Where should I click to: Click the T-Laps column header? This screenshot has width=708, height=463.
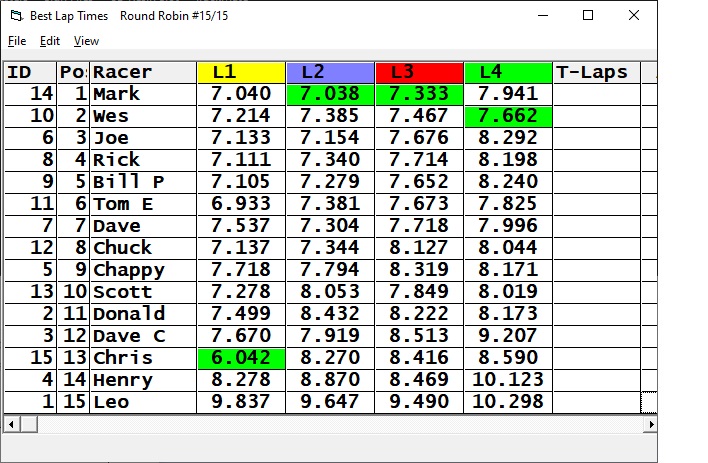tap(595, 72)
